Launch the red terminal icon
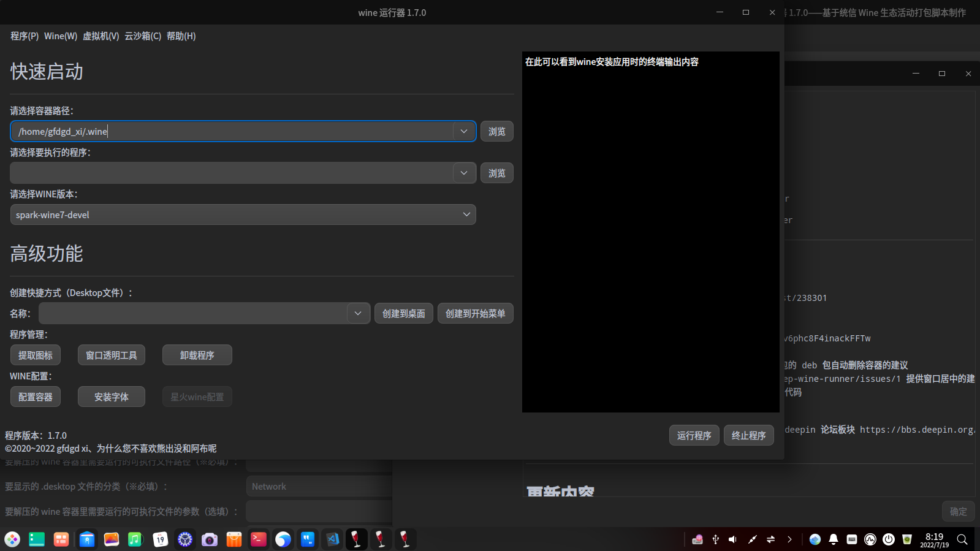Viewport: 980px width, 551px height. [259, 539]
